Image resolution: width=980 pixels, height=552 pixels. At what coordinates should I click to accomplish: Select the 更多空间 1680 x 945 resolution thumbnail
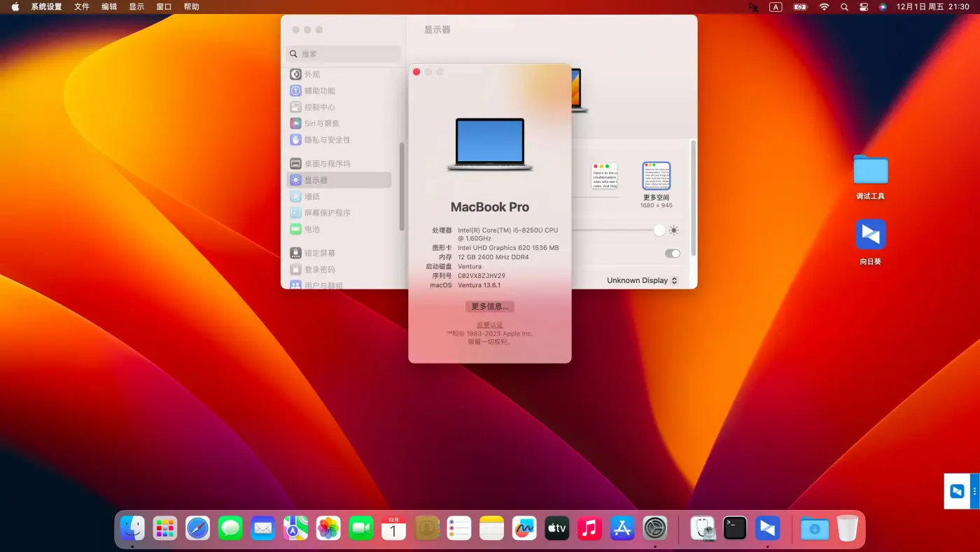(656, 176)
